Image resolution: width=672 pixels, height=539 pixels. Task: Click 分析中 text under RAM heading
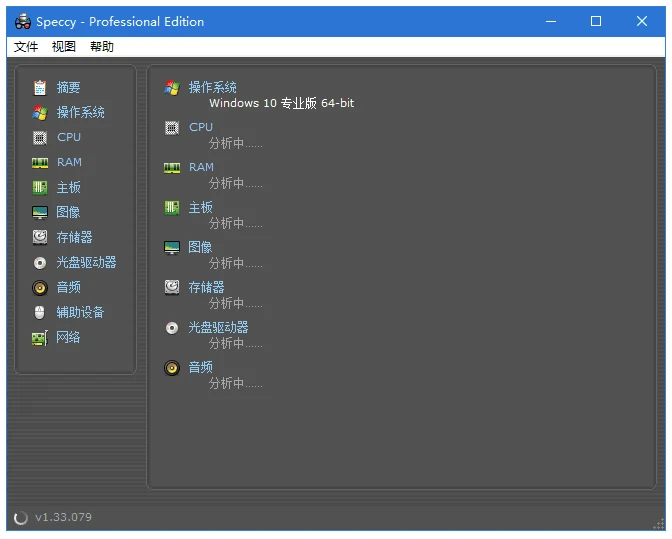[236, 183]
